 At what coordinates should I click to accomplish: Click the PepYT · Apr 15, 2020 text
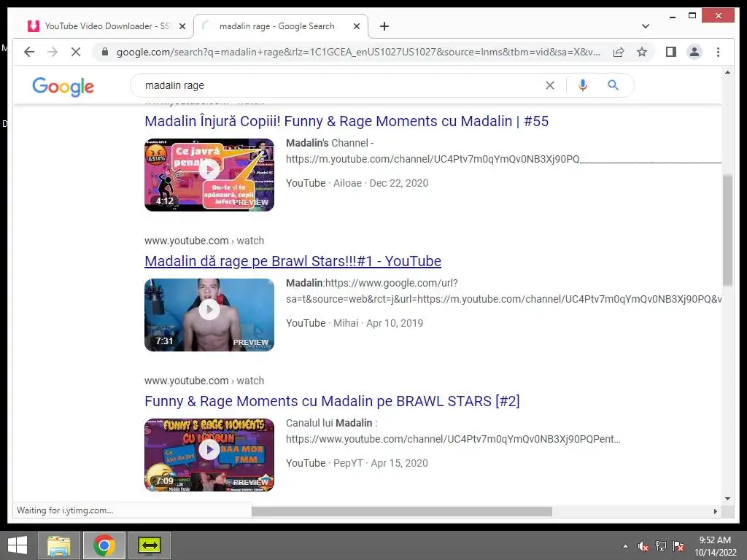point(380,463)
